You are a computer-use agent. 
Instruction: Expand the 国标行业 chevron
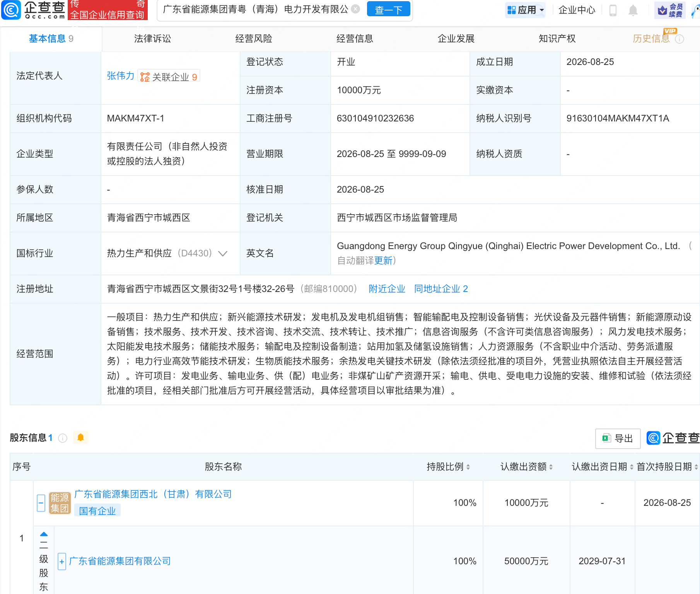coord(222,254)
